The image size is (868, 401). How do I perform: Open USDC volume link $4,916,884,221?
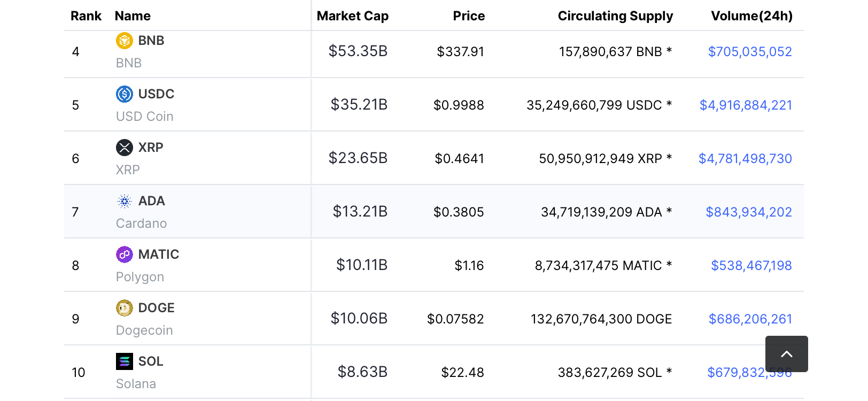(746, 105)
